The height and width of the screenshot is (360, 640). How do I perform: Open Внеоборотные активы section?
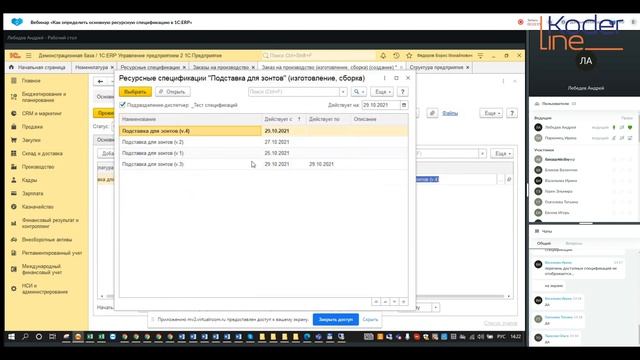coord(47,240)
